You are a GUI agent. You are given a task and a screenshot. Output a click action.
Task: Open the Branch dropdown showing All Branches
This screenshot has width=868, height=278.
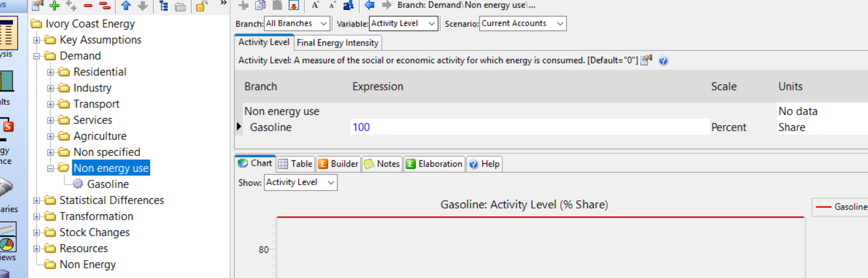297,23
